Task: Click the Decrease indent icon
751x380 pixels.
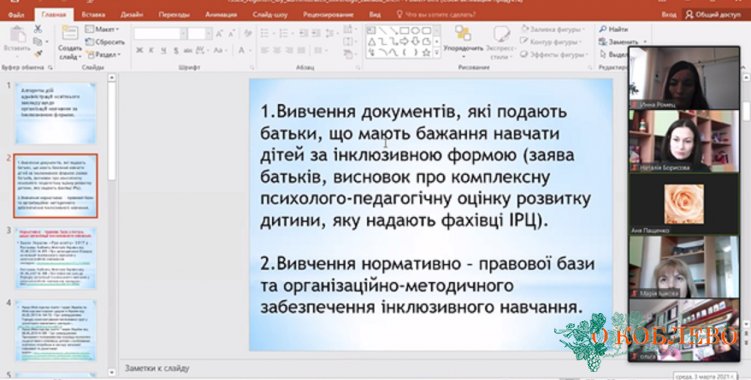Action: [x=303, y=34]
